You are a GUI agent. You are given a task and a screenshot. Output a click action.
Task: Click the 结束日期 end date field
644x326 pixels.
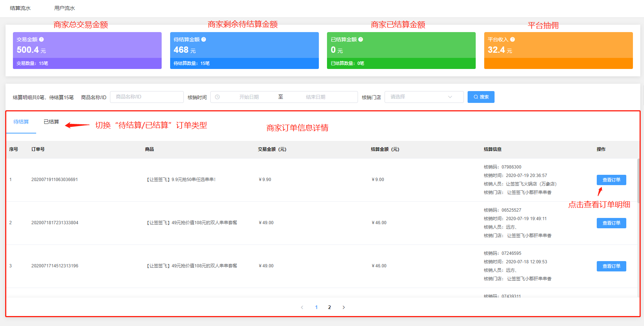pos(316,97)
